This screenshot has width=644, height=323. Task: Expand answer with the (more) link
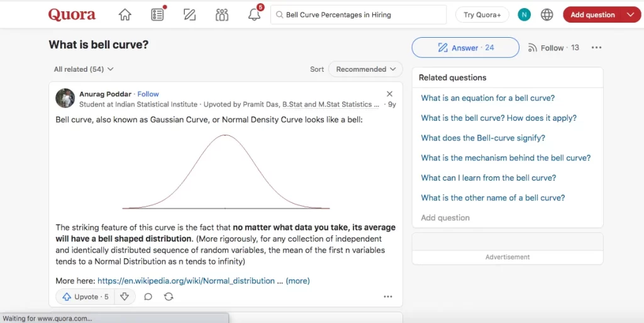297,281
